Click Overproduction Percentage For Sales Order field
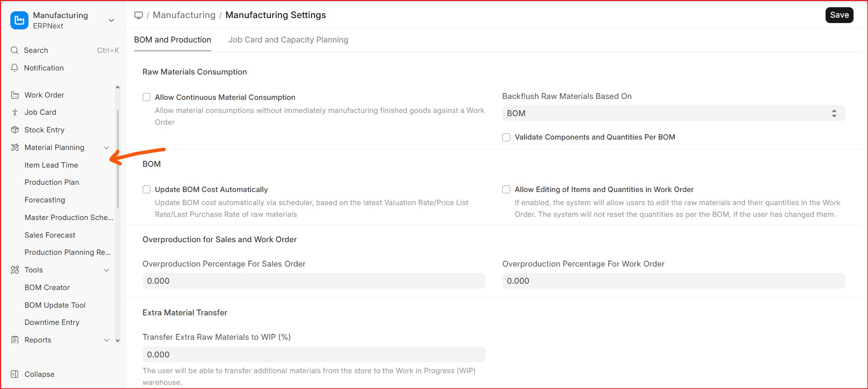The width and height of the screenshot is (868, 389). click(x=313, y=281)
